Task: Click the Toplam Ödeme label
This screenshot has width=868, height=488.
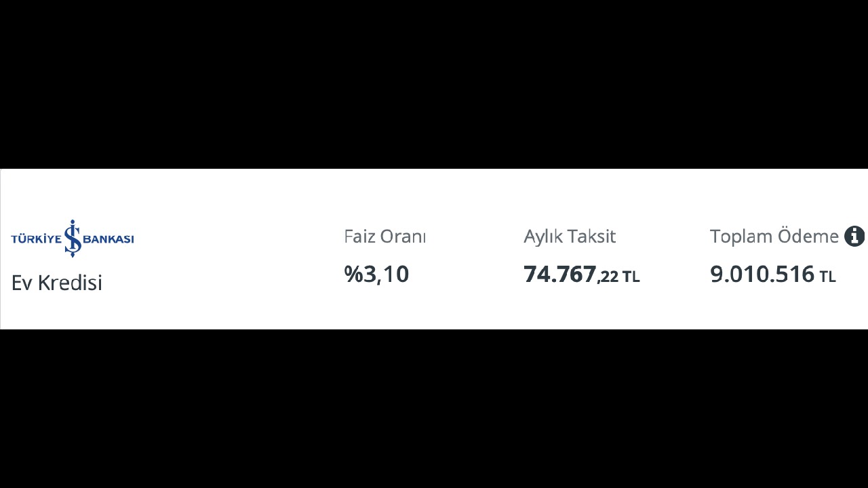Action: pos(774,236)
